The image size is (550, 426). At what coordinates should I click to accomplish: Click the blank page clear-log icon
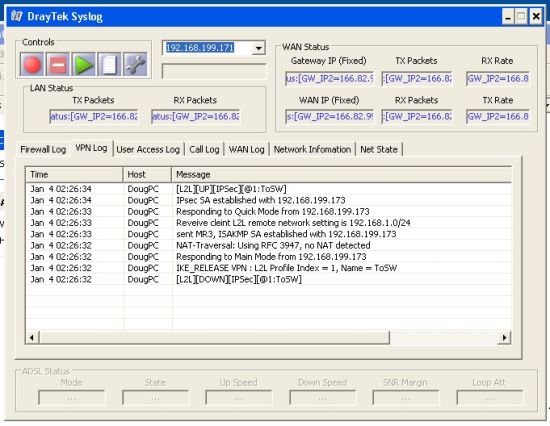tap(109, 65)
